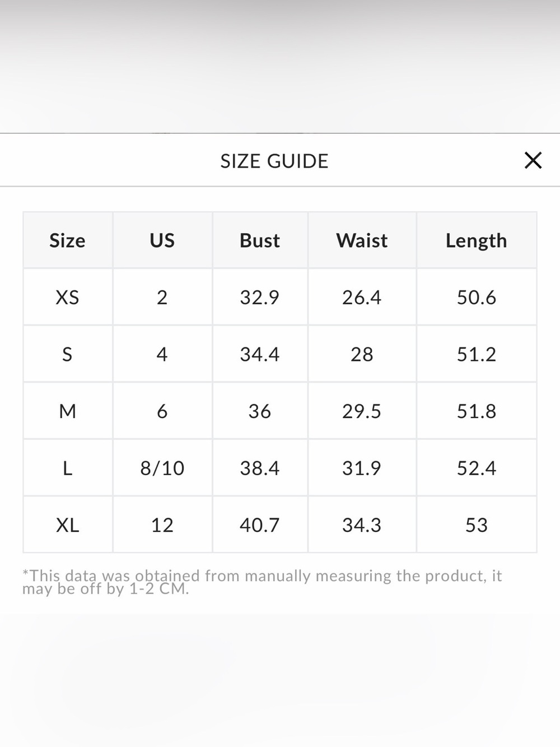
Task: Click the S size row label
Action: [67, 355]
